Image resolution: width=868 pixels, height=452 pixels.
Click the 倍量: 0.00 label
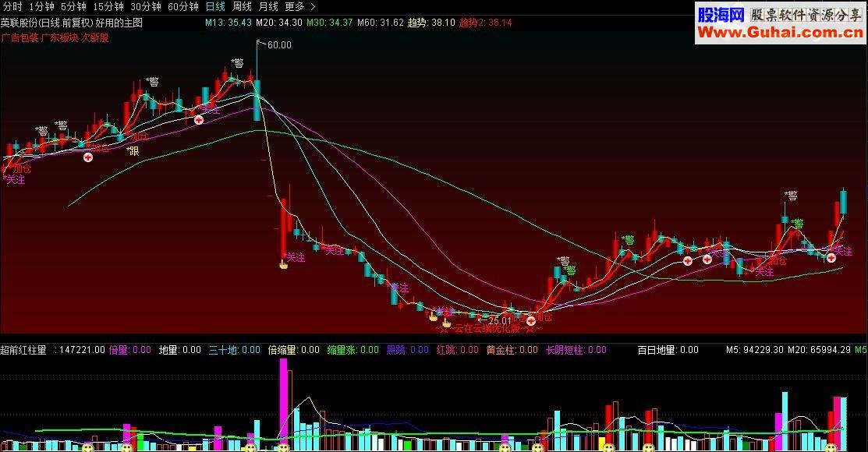click(x=130, y=350)
